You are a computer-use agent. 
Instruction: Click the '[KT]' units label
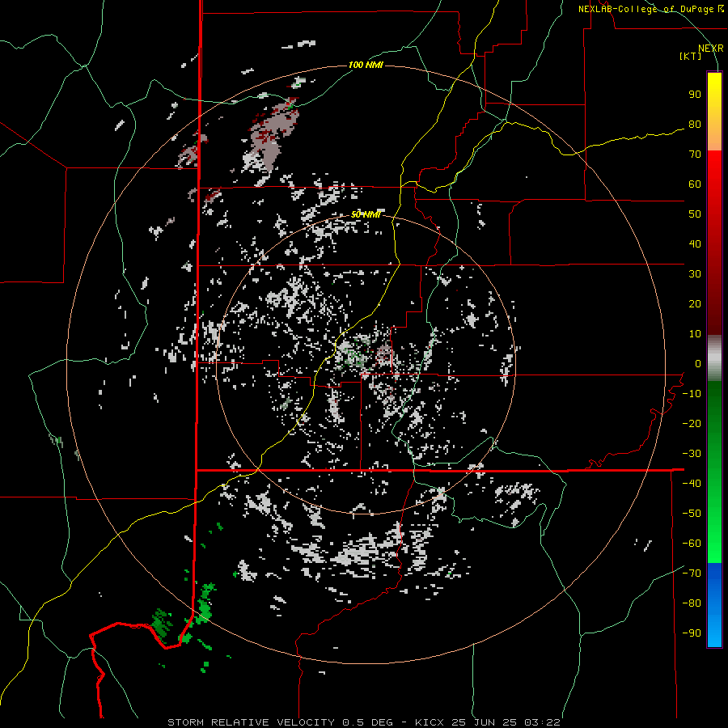click(690, 56)
